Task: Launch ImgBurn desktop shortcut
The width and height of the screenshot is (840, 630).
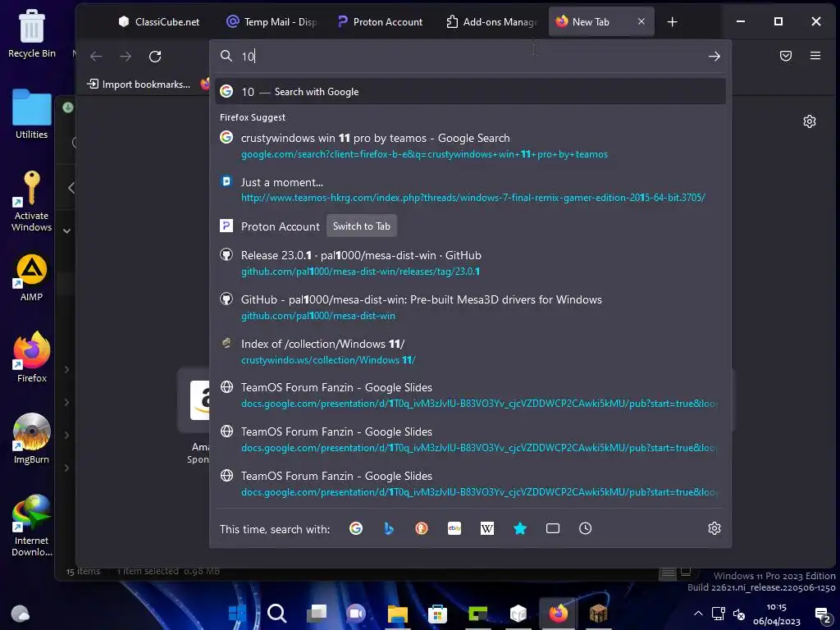Action: pos(32,439)
